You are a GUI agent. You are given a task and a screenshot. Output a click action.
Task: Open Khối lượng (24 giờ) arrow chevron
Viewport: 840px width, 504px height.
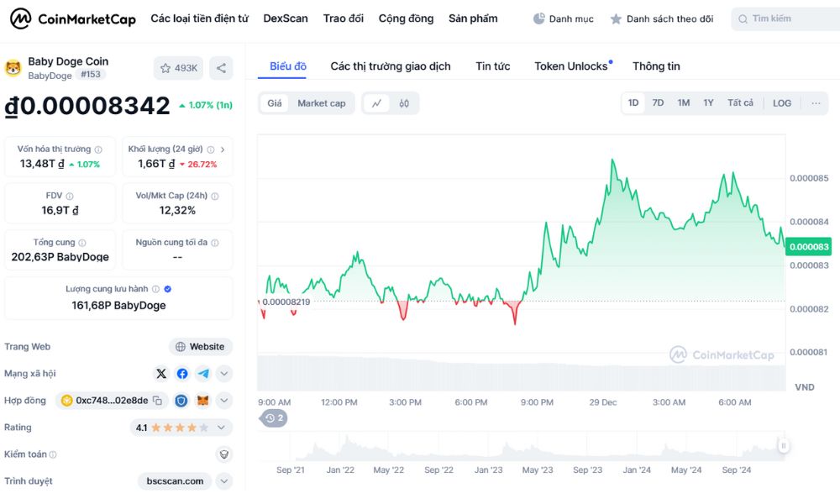(x=223, y=150)
